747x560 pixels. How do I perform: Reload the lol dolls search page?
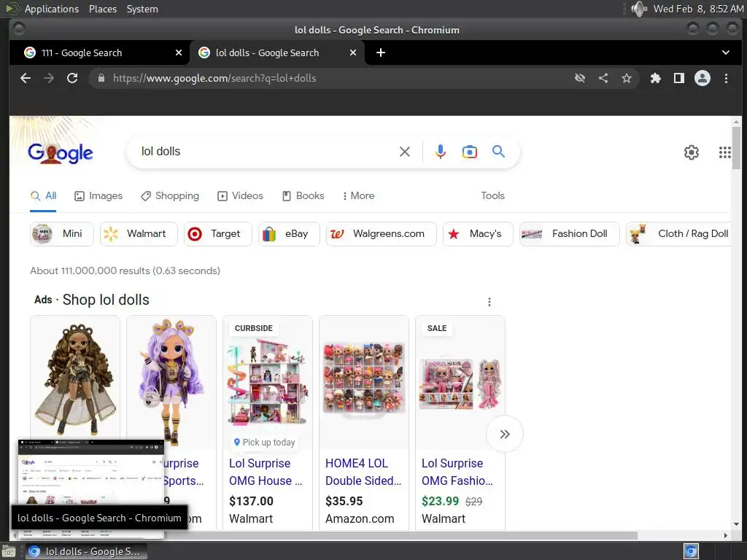click(72, 78)
